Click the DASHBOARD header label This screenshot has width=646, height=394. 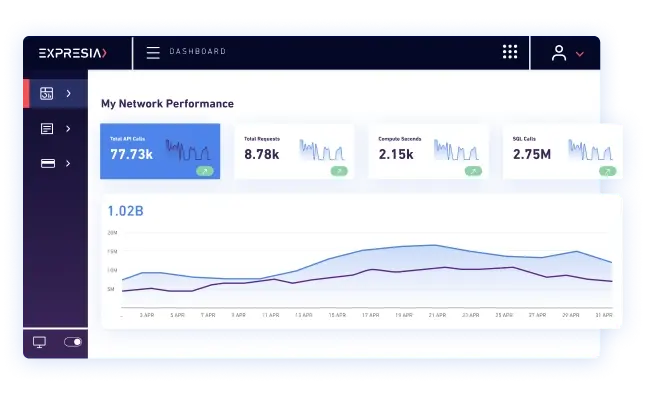[198, 52]
